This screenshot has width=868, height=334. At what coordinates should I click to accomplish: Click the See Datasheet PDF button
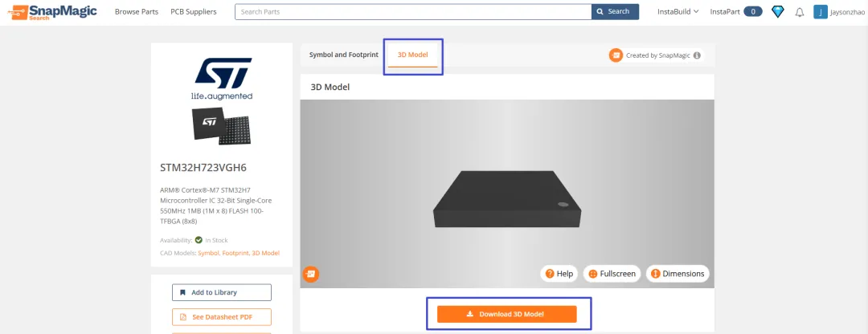pyautogui.click(x=222, y=317)
